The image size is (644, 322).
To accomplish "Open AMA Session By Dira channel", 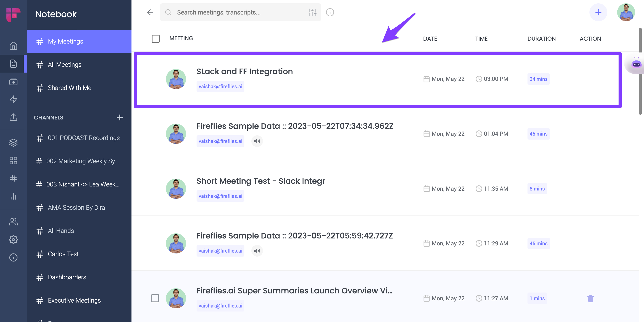I will (79, 207).
